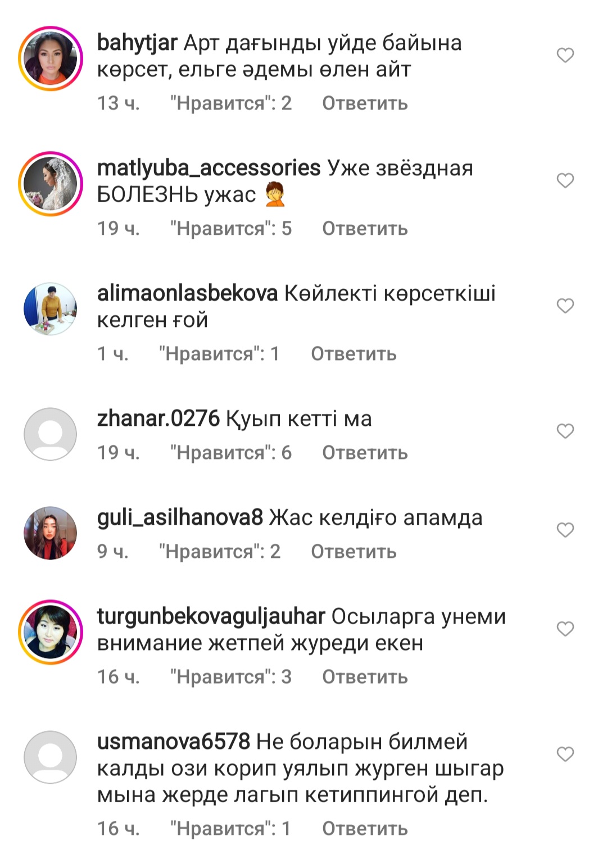Tap zhanar.0276's default gray avatar

pyautogui.click(x=51, y=434)
